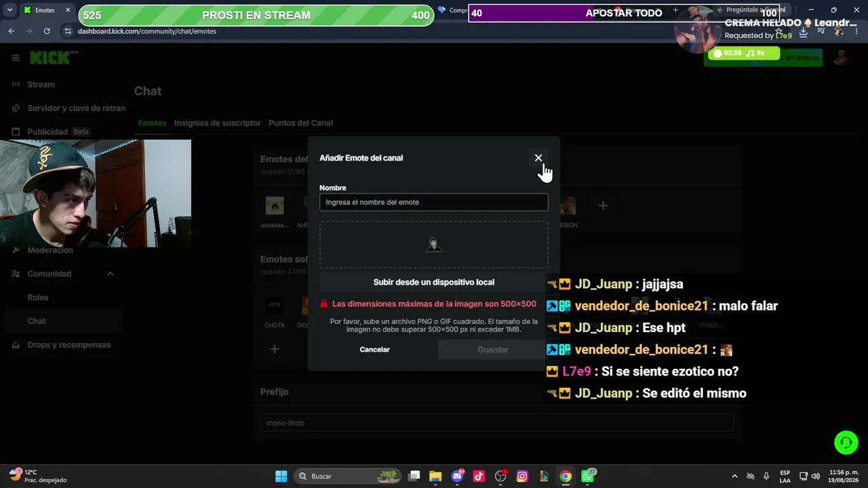Click the green support headset bubble
This screenshot has width=868, height=488.
pos(846,443)
